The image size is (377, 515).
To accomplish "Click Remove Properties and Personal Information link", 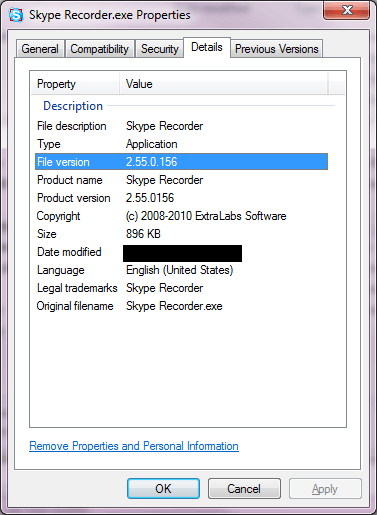I will coord(134,446).
